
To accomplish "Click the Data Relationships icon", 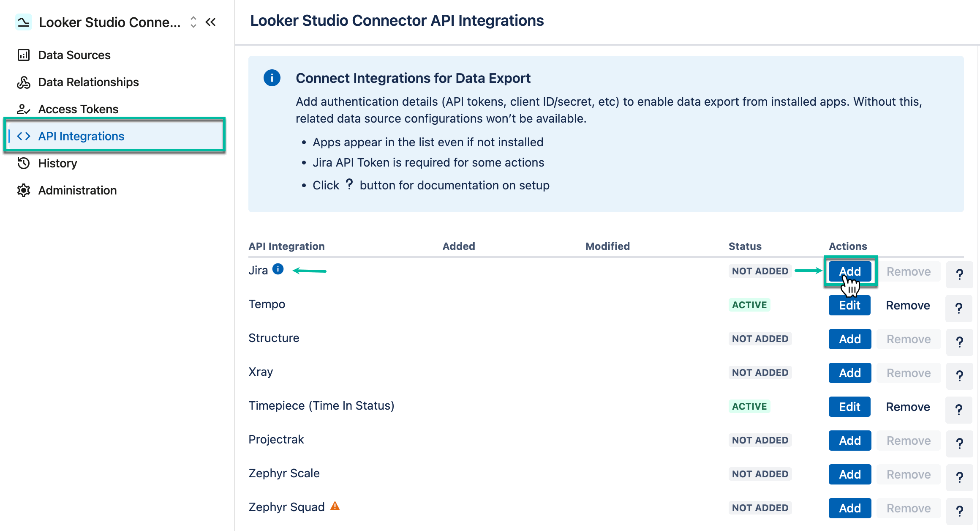I will [24, 82].
